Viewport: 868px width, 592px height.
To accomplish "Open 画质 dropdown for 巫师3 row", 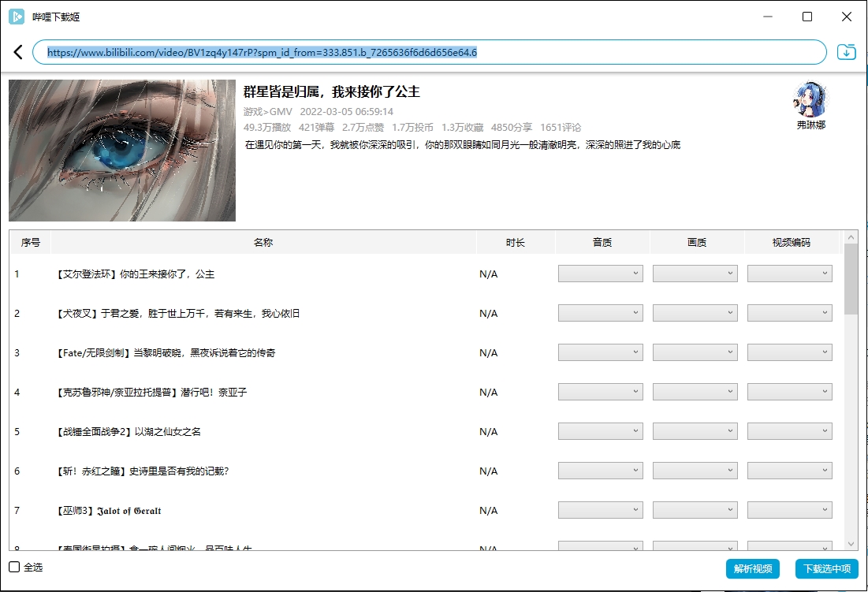I will pyautogui.click(x=695, y=509).
